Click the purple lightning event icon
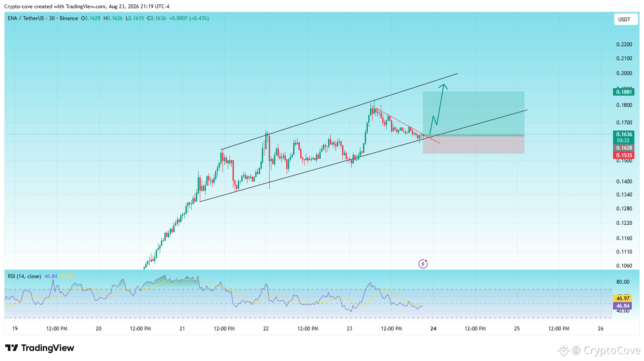 click(x=423, y=264)
